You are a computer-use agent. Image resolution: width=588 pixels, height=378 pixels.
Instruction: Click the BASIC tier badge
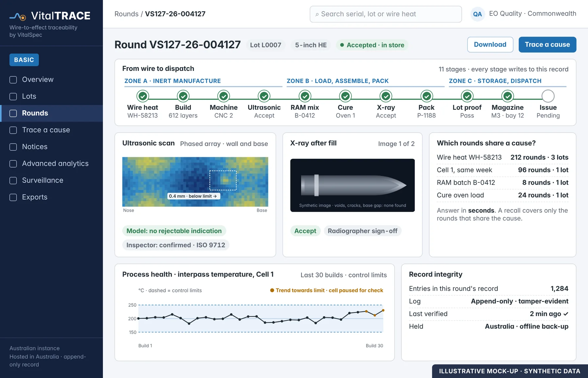click(24, 60)
